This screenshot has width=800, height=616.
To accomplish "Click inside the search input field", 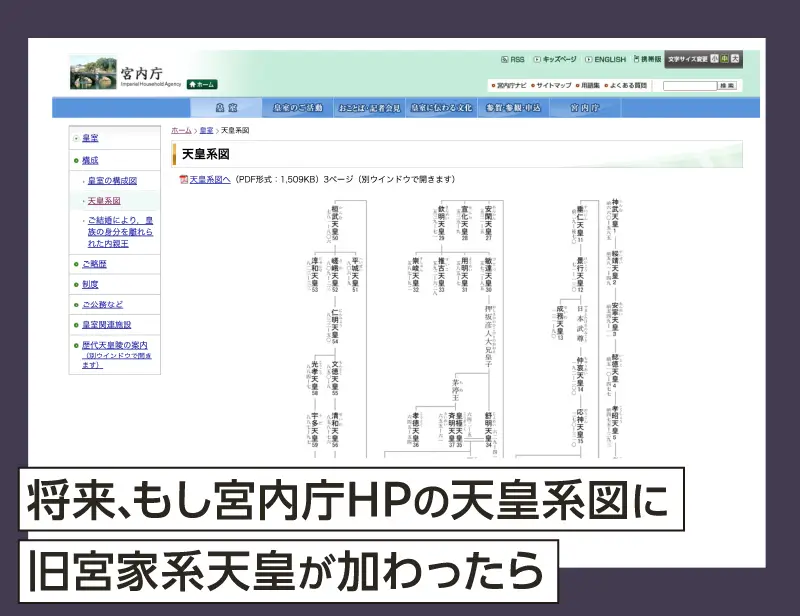I will 688,84.
